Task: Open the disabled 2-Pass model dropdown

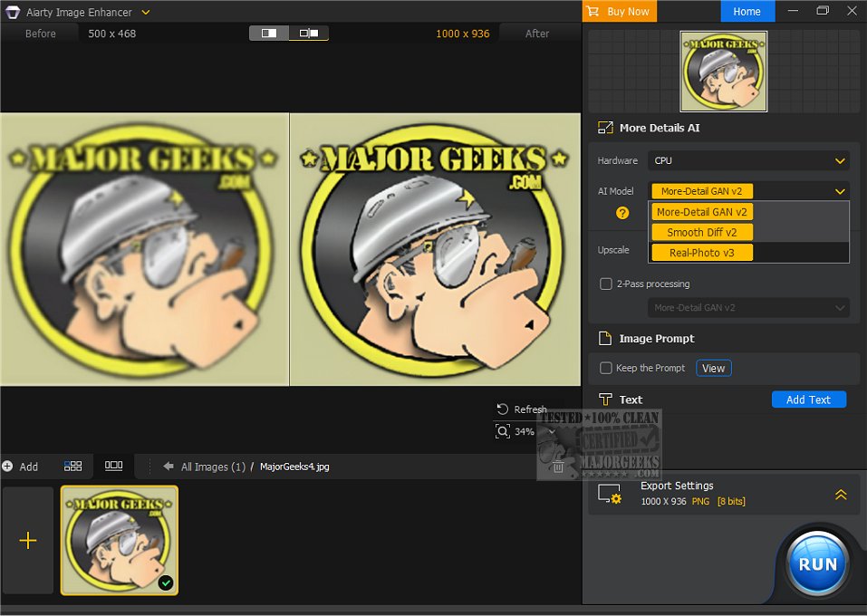Action: click(748, 308)
